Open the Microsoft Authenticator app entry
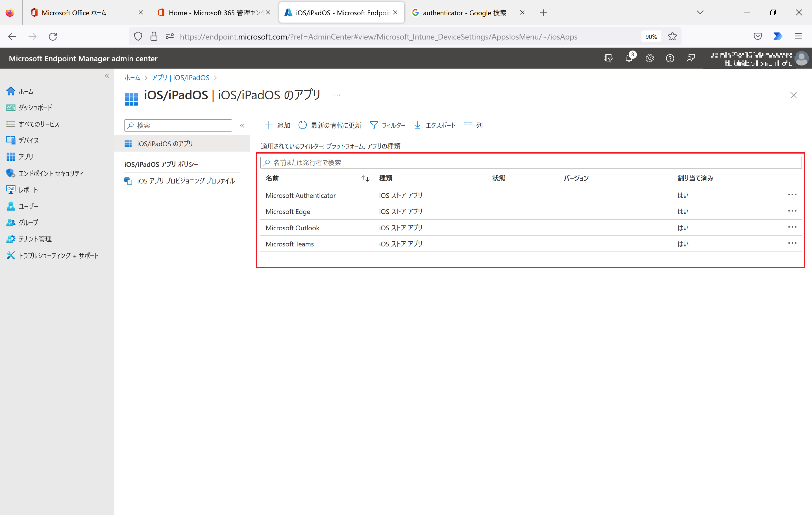 point(301,196)
